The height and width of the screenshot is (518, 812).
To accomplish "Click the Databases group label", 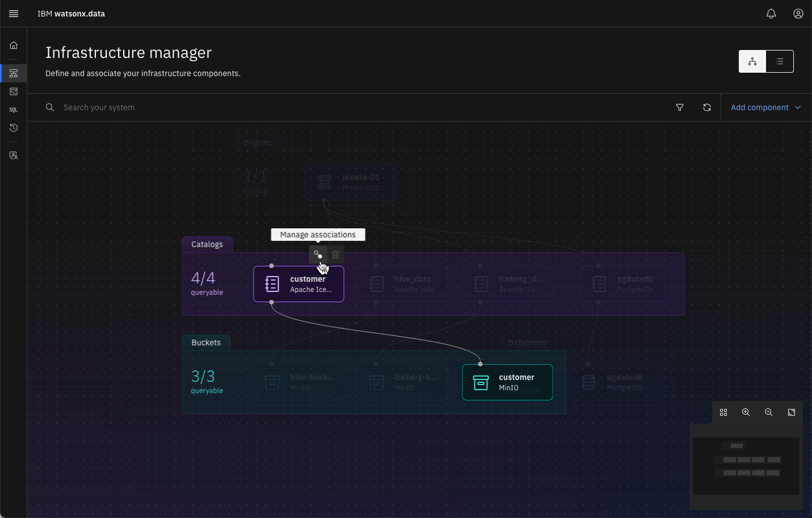I will point(527,342).
